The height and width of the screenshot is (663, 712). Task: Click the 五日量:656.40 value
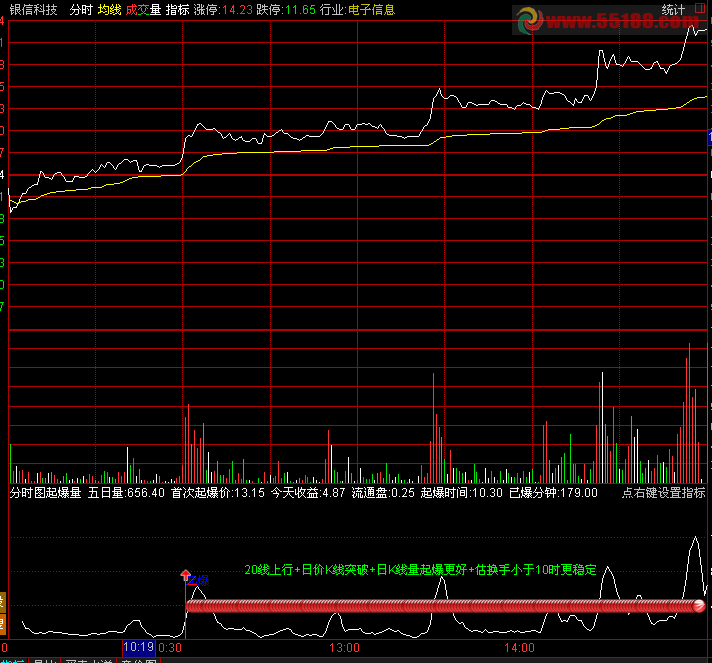pyautogui.click(x=126, y=493)
